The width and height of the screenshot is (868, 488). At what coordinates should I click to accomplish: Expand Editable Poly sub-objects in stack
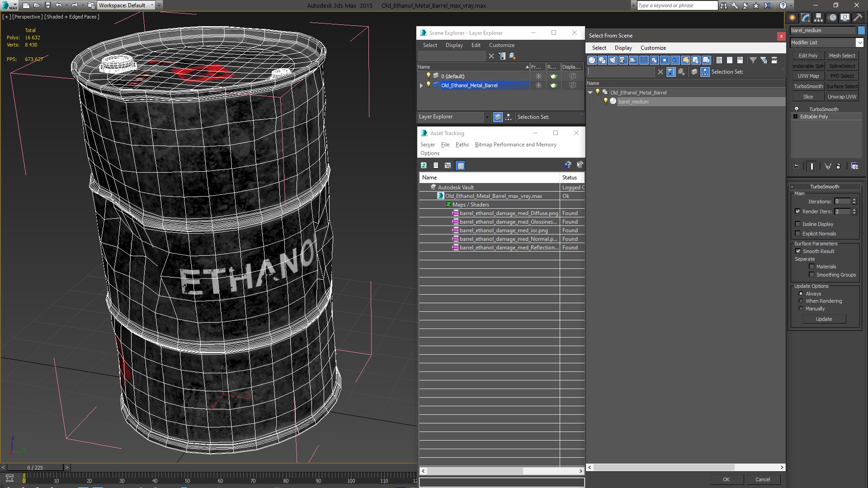[x=796, y=117]
